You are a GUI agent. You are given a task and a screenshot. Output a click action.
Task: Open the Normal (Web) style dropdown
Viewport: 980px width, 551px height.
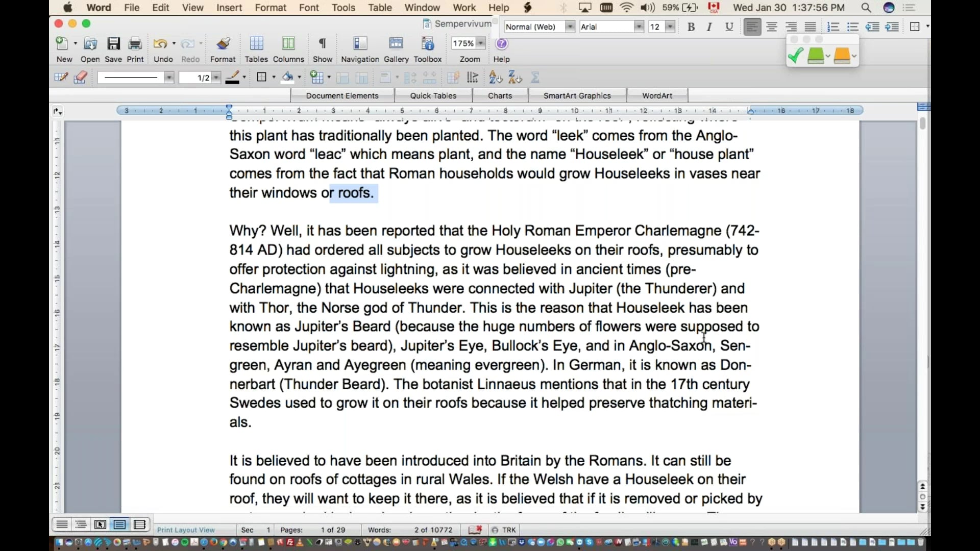570,27
